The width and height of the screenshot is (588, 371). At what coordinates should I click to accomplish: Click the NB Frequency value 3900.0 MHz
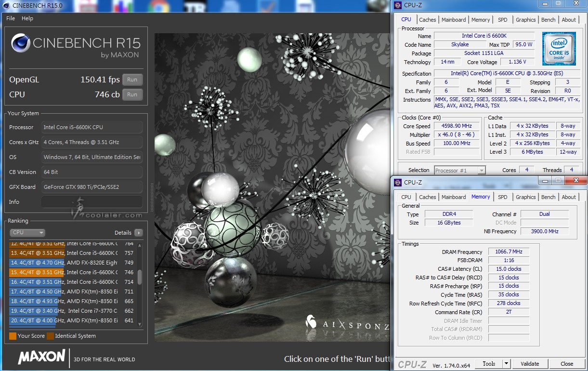pos(545,231)
